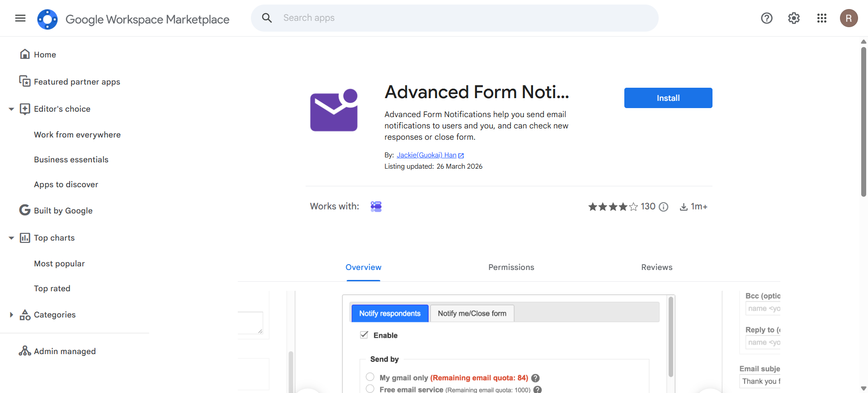Click the Google Forms works-with icon
This screenshot has width=868, height=393.
point(376,207)
